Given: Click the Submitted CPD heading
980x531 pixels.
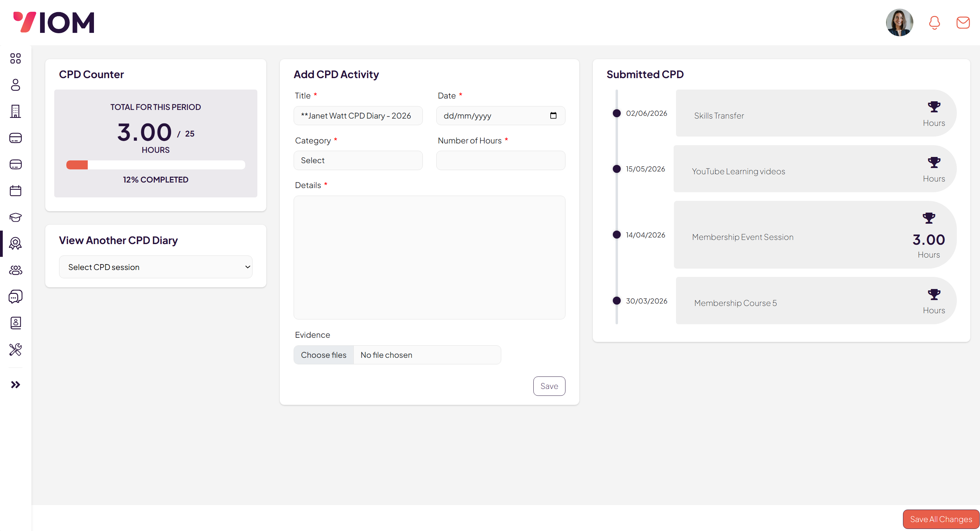Looking at the screenshot, I should pyautogui.click(x=645, y=75).
